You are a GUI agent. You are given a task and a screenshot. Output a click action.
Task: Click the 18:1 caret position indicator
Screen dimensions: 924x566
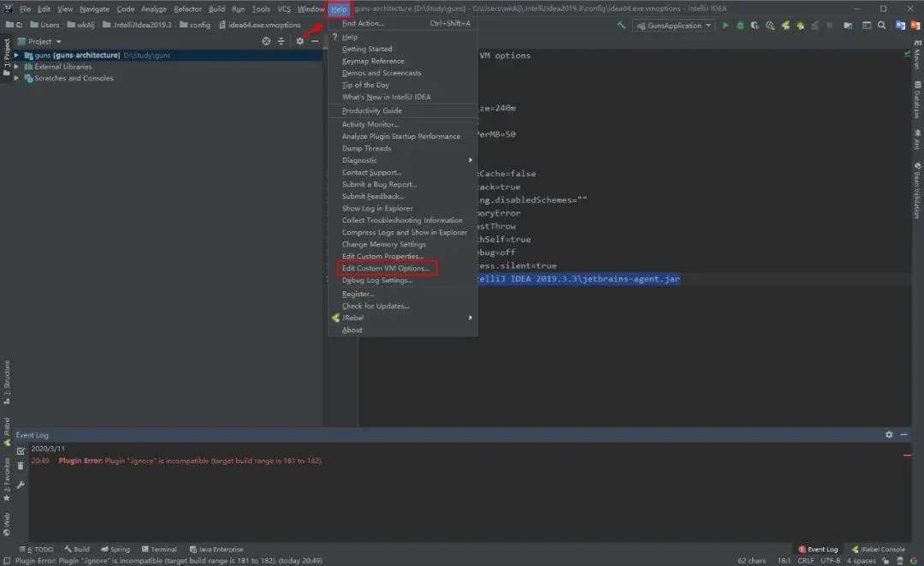783,561
